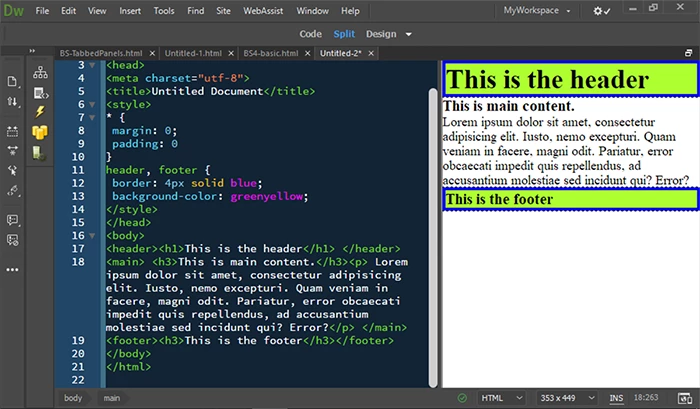The width and height of the screenshot is (700, 409).
Task: Collapse the style tag on line 6
Action: coord(92,104)
